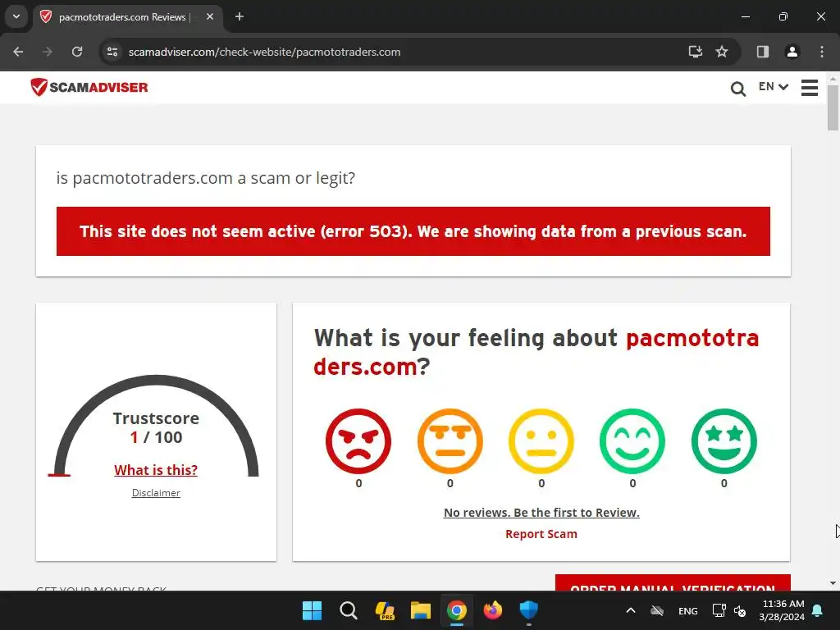This screenshot has height=630, width=840.
Task: Open Windows taskbar search
Action: click(x=348, y=610)
